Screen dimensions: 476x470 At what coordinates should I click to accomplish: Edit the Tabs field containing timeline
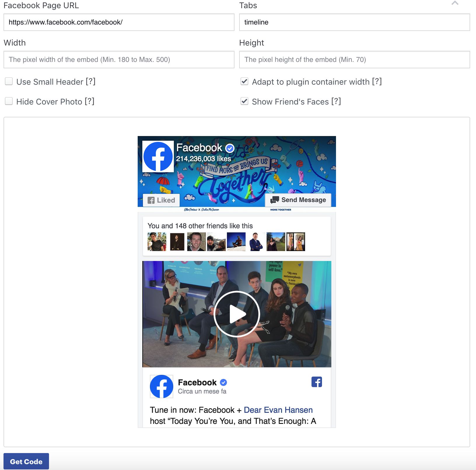(x=354, y=22)
